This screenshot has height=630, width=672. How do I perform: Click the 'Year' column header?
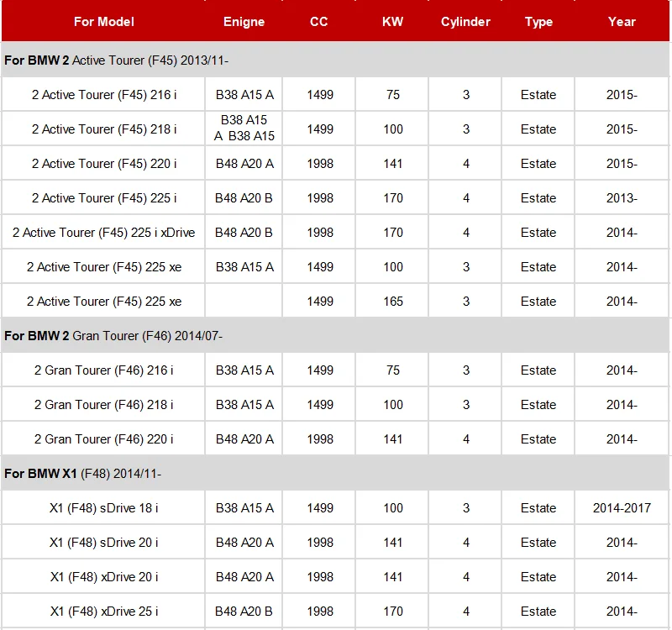click(622, 22)
